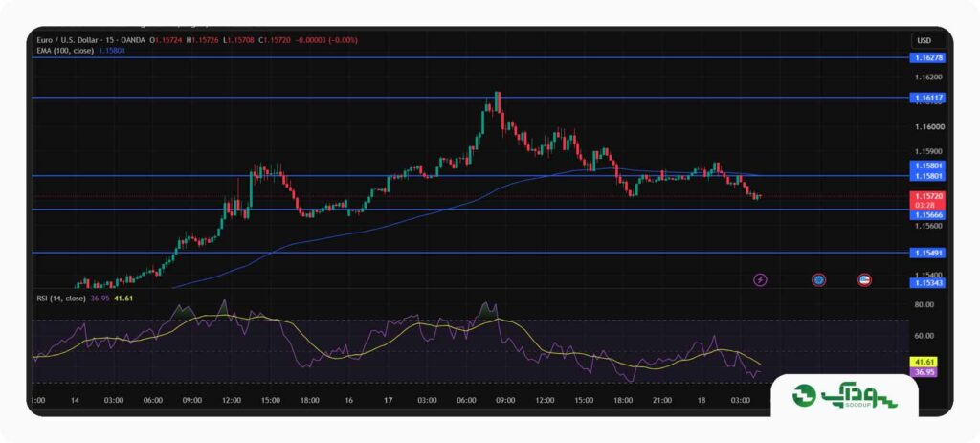Select the horizontal line at 1.16117
This screenshot has height=443, width=980.
click(x=469, y=98)
